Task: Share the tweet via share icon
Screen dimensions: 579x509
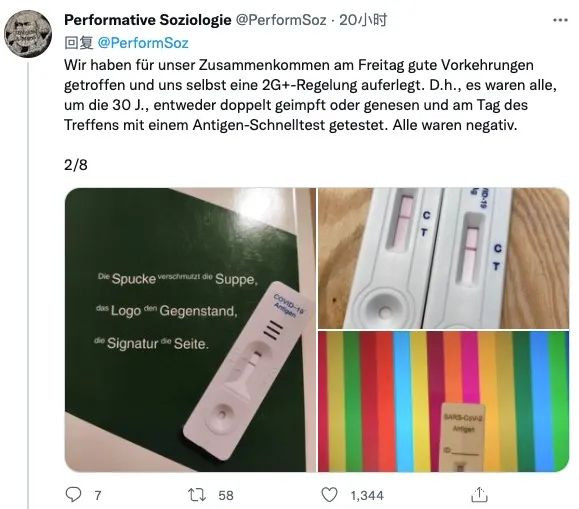Action: [x=479, y=495]
